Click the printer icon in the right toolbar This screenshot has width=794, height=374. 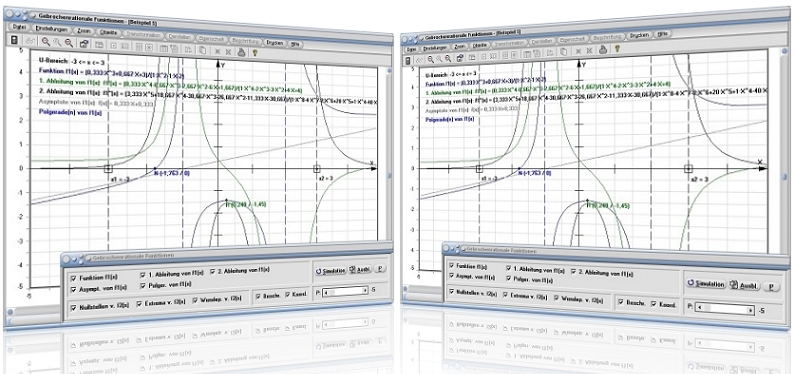(x=603, y=50)
